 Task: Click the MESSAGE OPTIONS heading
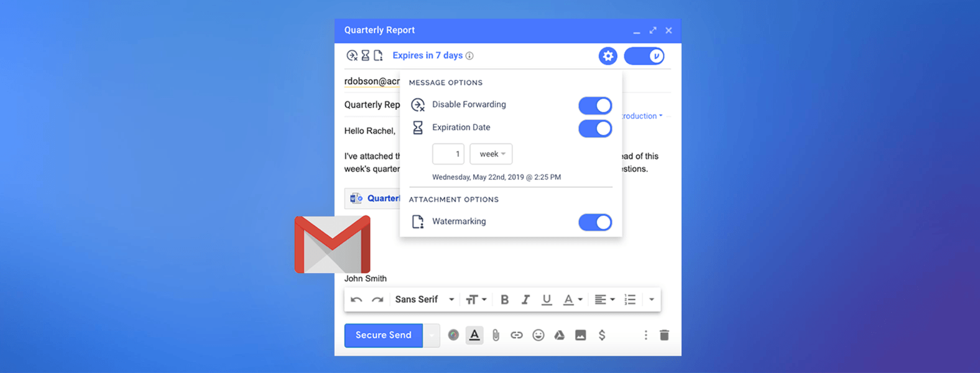pyautogui.click(x=446, y=83)
